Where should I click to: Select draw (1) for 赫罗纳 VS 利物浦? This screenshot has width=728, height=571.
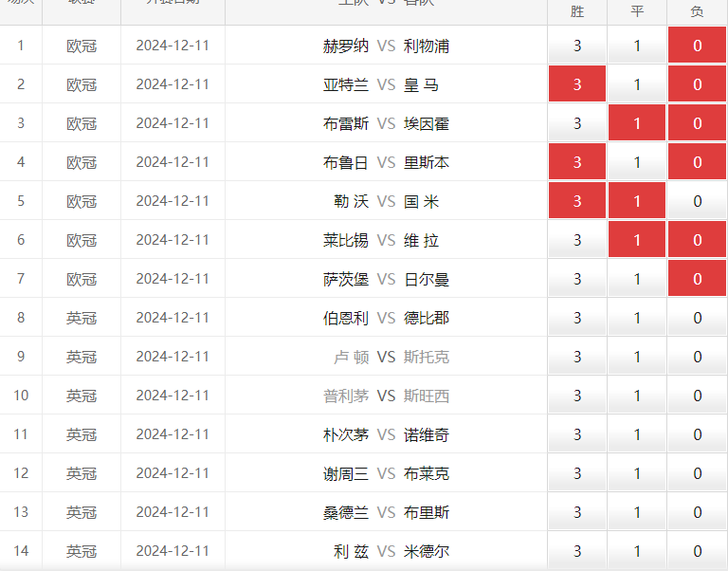point(637,46)
